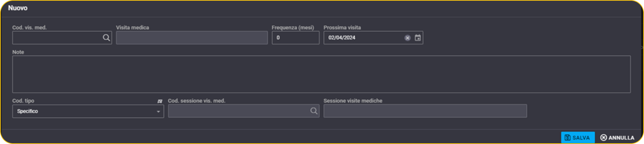This screenshot has width=644, height=144.
Task: Open the Specifico combo box
Action: pos(88,111)
